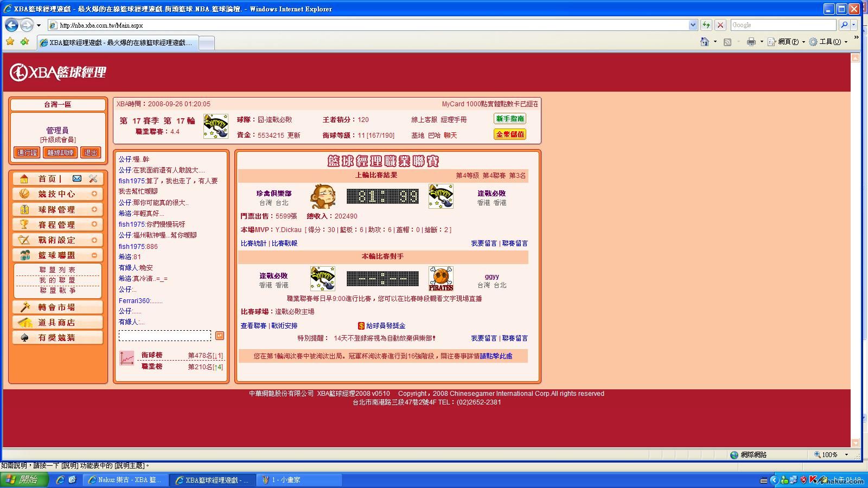Open the 首页 home menu item
The height and width of the screenshot is (488, 868).
point(47,178)
